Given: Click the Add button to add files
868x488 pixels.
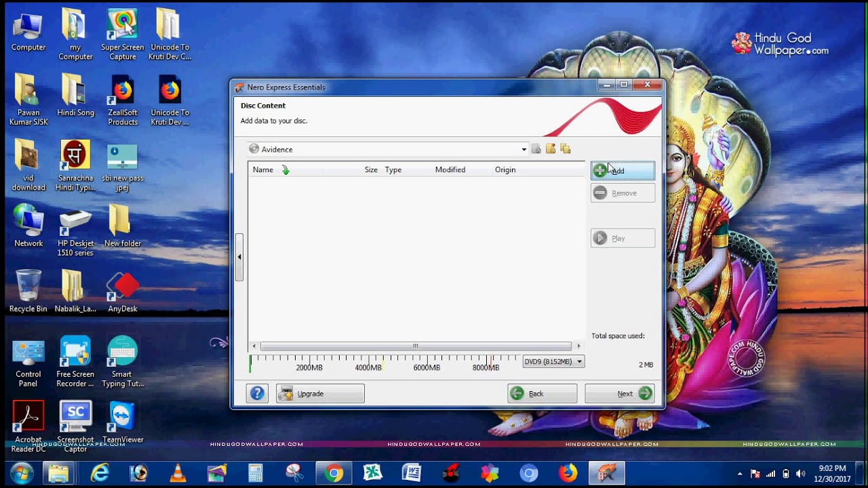Looking at the screenshot, I should pos(621,170).
